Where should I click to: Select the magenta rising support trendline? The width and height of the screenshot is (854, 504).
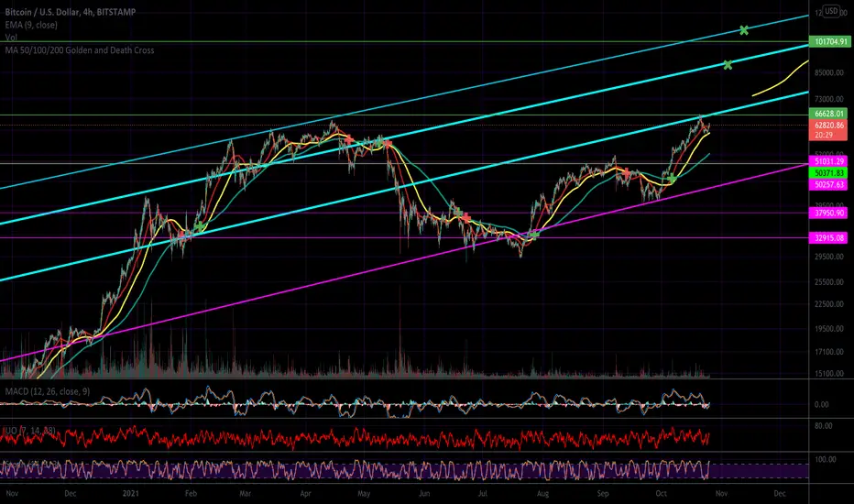403,263
